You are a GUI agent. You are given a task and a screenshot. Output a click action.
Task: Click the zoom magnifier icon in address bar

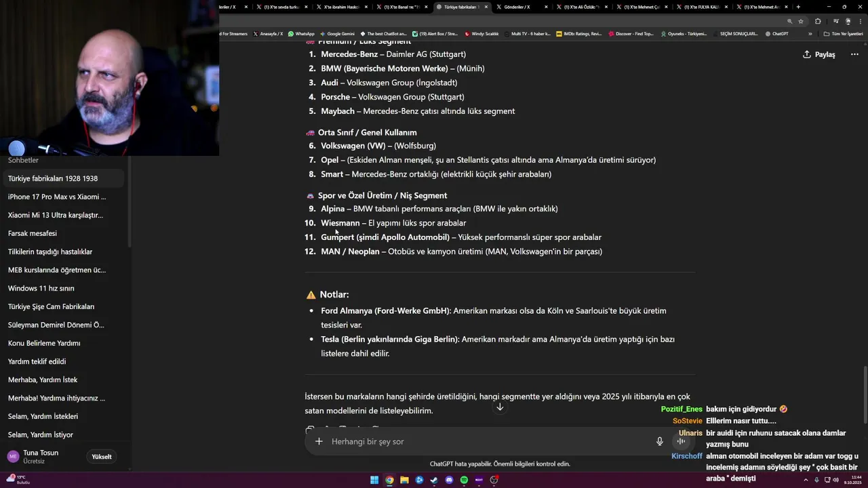[x=789, y=21]
